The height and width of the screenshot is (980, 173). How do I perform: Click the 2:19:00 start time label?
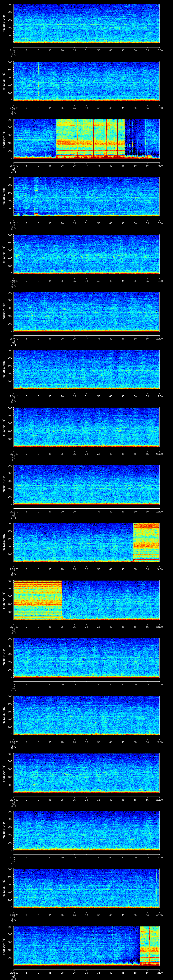coord(13,339)
